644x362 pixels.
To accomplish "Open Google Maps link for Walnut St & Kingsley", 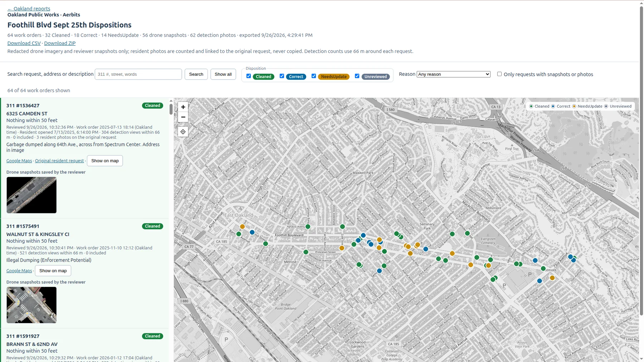I will 19,271.
